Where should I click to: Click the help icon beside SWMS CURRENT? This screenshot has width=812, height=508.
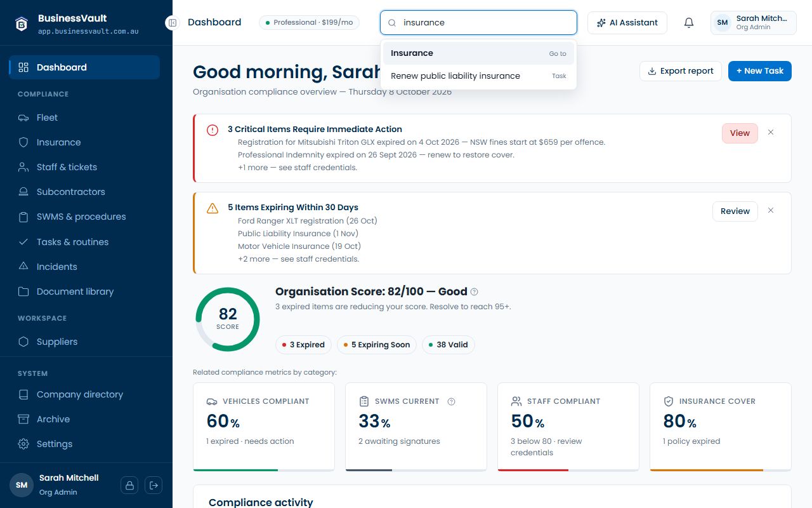click(452, 401)
